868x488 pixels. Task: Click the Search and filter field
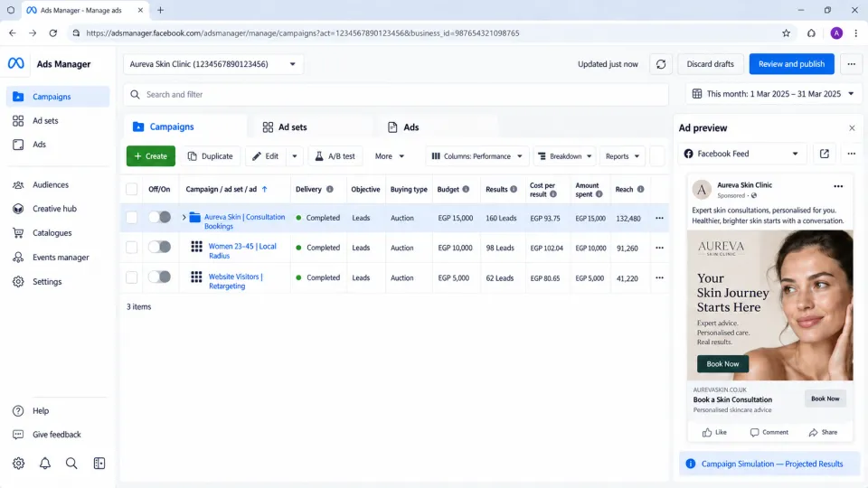[396, 95]
